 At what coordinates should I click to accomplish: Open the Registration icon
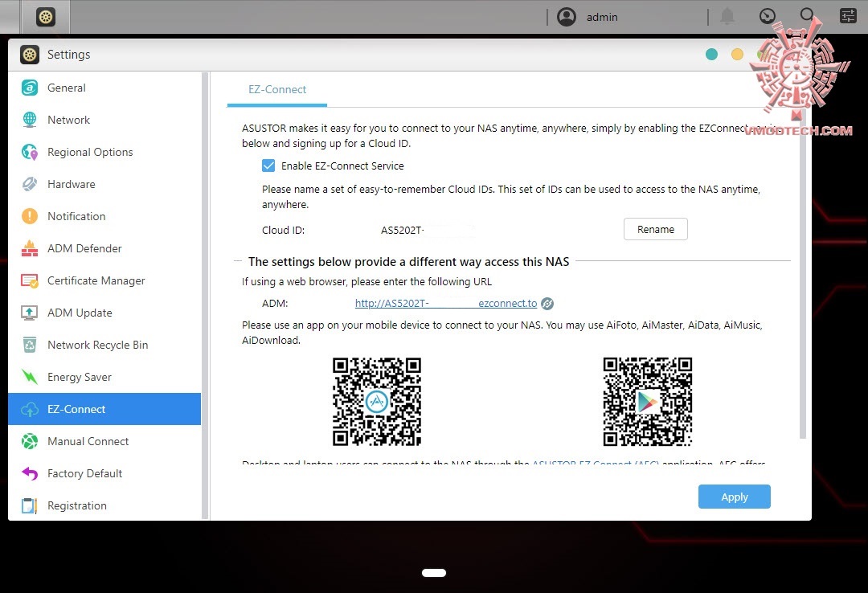tap(30, 505)
